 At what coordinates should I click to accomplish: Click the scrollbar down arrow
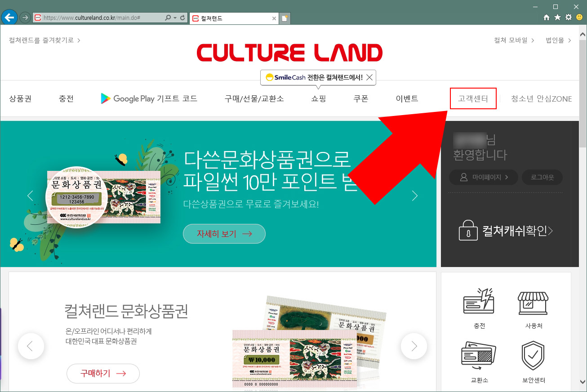(x=583, y=382)
